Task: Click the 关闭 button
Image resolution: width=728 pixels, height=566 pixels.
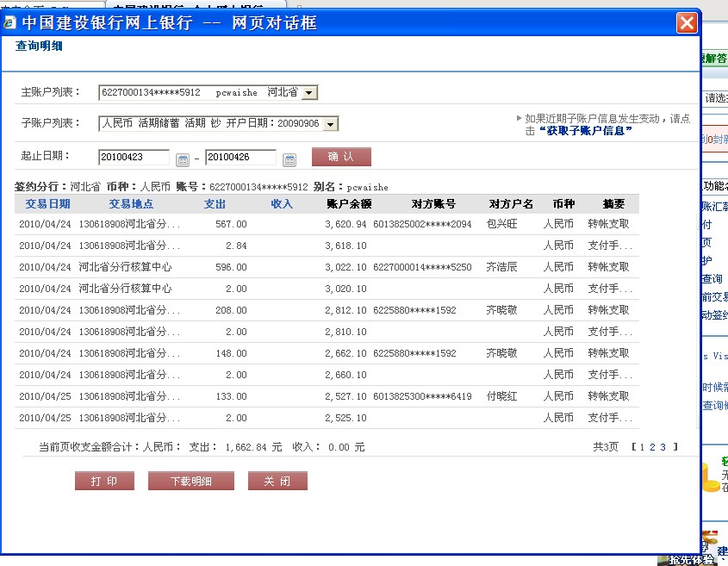Action: pyautogui.click(x=277, y=481)
